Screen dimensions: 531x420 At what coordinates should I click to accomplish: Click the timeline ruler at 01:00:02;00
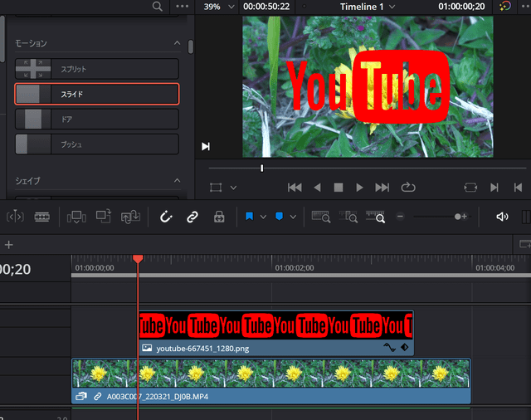point(294,268)
